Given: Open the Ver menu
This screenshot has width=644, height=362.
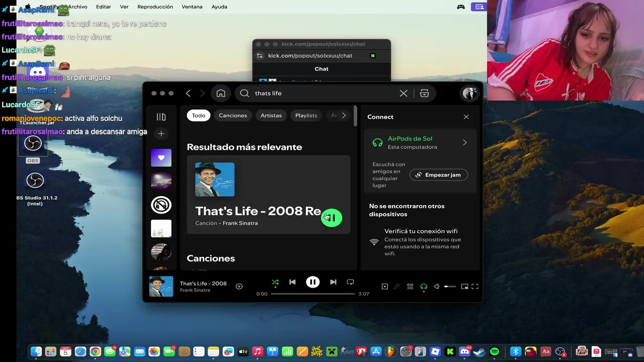Looking at the screenshot, I should [x=124, y=7].
